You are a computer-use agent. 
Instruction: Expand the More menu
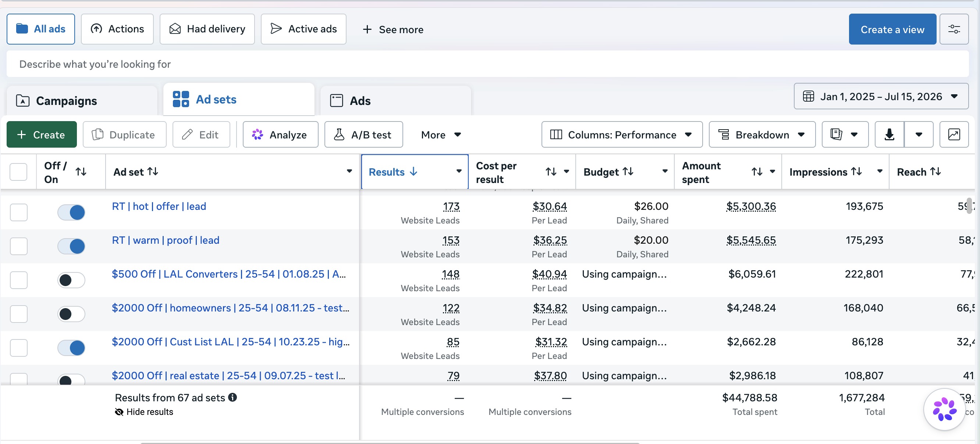click(441, 134)
